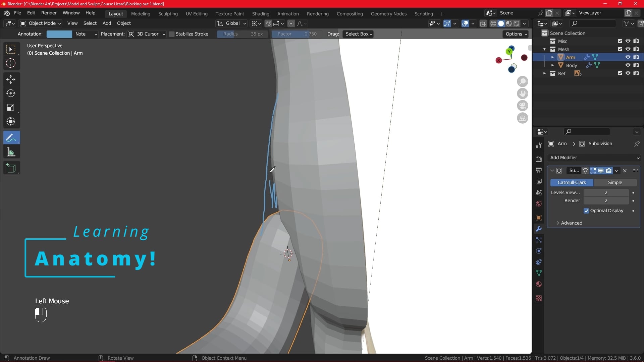Activate the Measure tool

click(11, 152)
